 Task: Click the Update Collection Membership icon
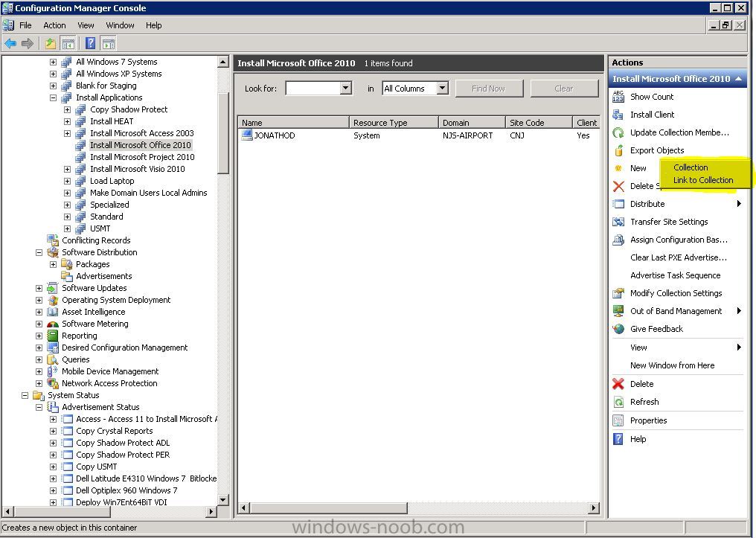click(x=618, y=132)
